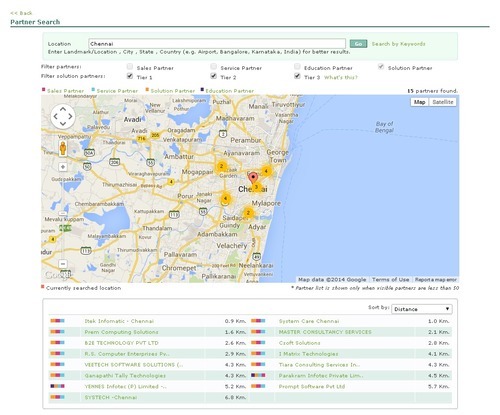The image size is (500, 415).
Task: Zoom in with the map plus button
Action: coord(63,167)
